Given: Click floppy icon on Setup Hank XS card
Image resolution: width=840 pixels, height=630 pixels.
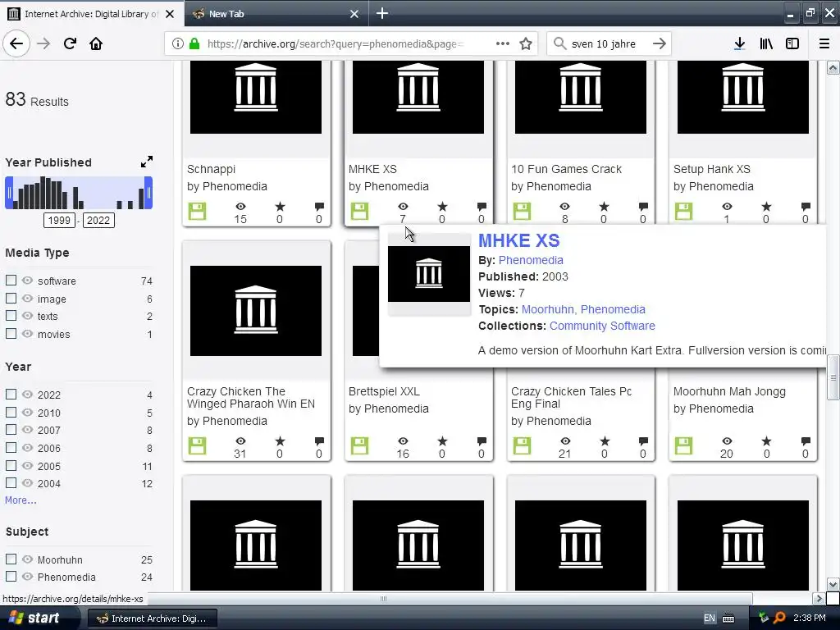Looking at the screenshot, I should pyautogui.click(x=683, y=211).
